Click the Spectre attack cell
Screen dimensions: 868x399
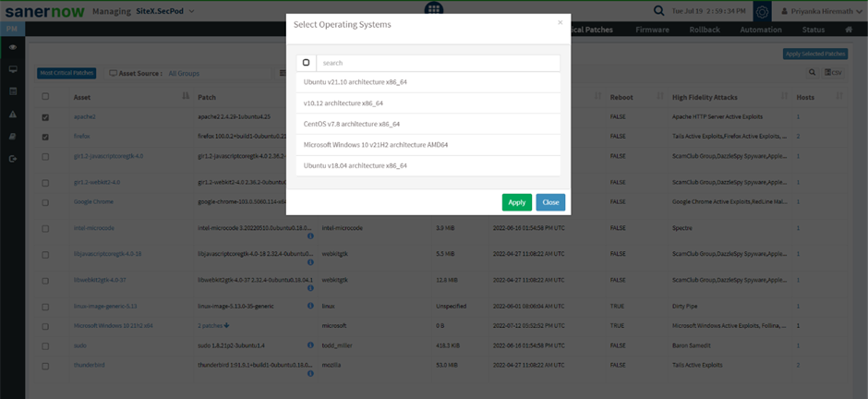[x=682, y=228]
